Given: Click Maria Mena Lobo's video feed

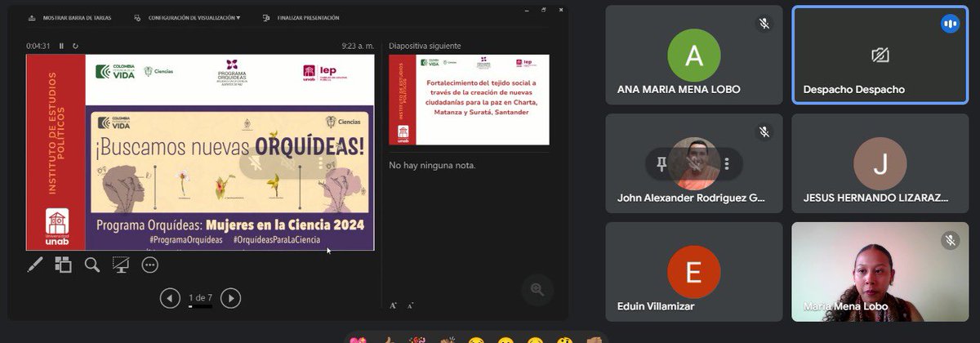Looking at the screenshot, I should point(880,272).
